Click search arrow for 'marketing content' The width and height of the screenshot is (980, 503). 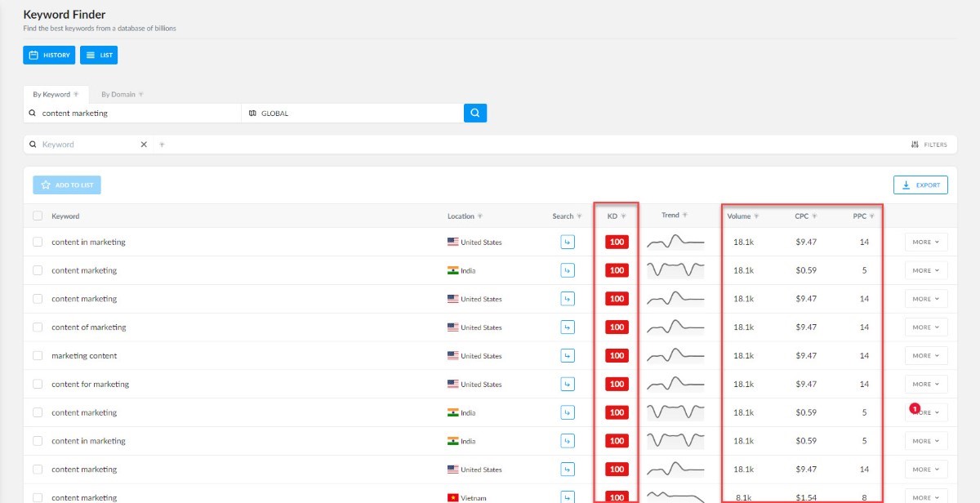click(x=568, y=356)
